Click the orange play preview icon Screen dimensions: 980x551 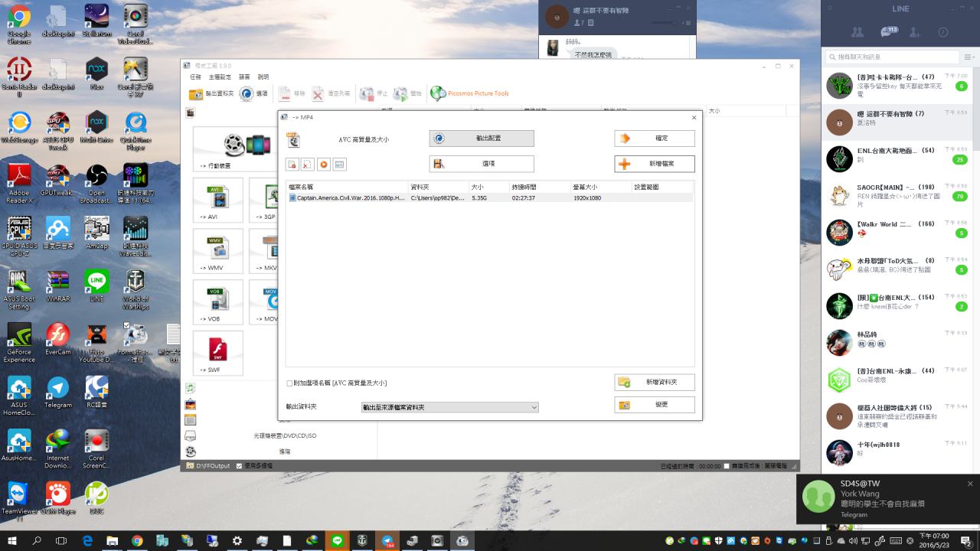click(x=324, y=165)
